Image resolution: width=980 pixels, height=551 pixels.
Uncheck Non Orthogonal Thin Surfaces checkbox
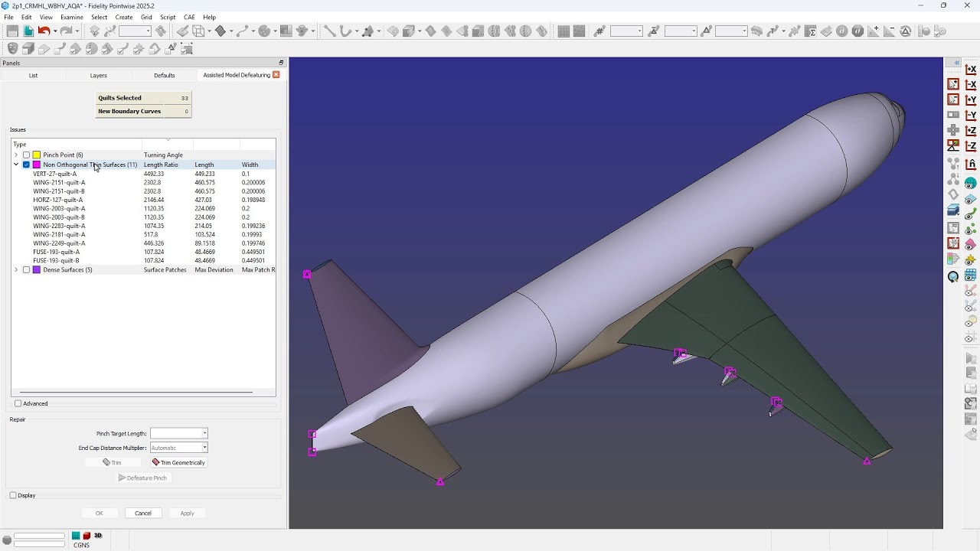(x=26, y=165)
